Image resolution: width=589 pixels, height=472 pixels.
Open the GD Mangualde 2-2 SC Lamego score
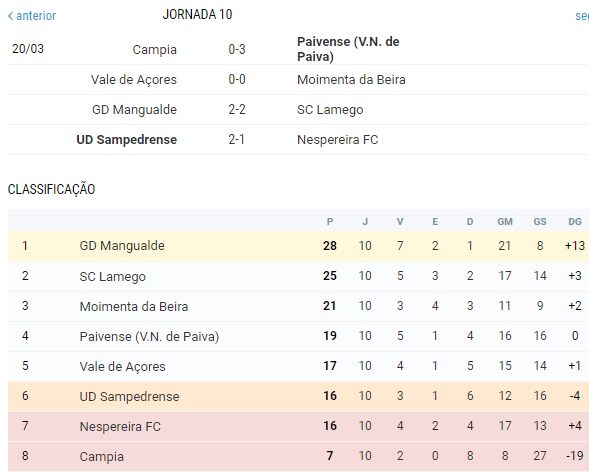click(237, 109)
